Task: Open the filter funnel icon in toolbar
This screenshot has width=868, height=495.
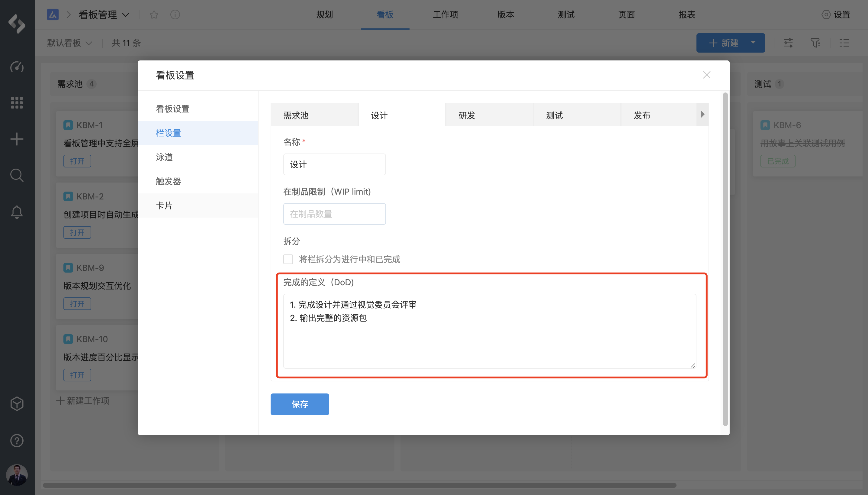Action: pyautogui.click(x=815, y=43)
